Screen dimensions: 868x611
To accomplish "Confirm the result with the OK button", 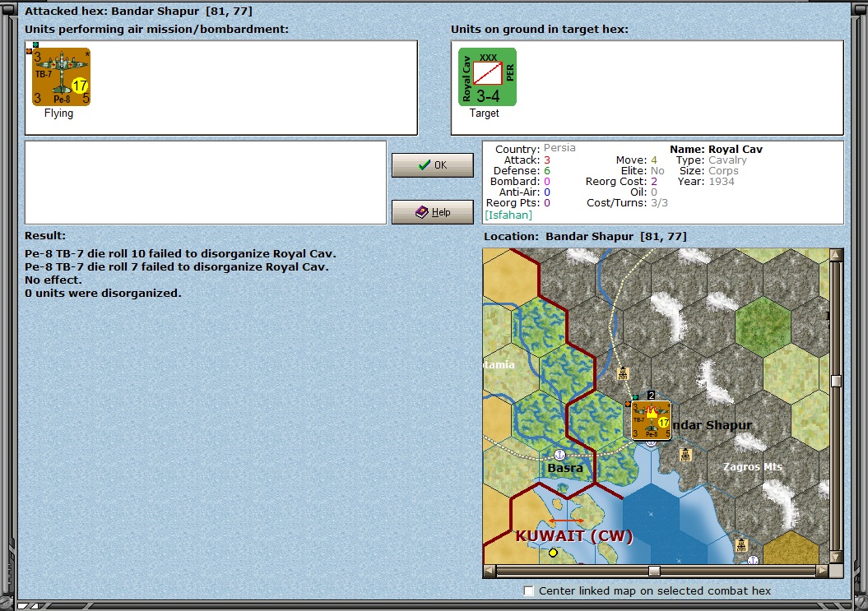I will click(432, 165).
